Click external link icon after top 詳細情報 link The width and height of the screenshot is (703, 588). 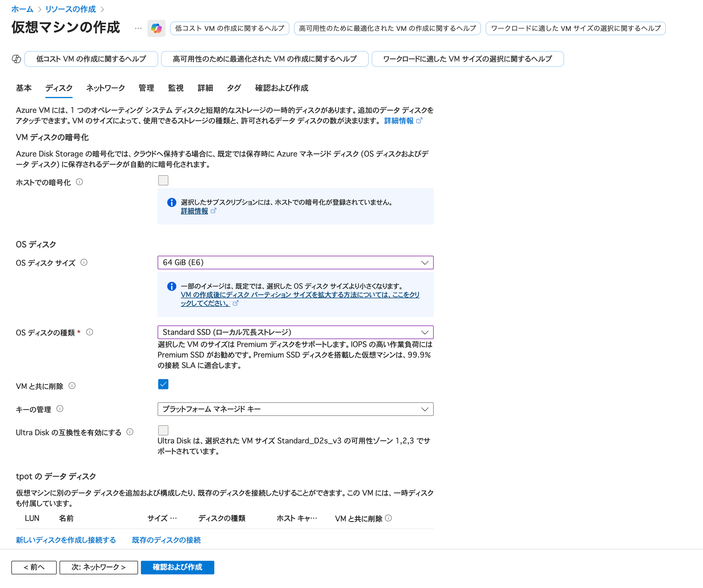pyautogui.click(x=420, y=120)
